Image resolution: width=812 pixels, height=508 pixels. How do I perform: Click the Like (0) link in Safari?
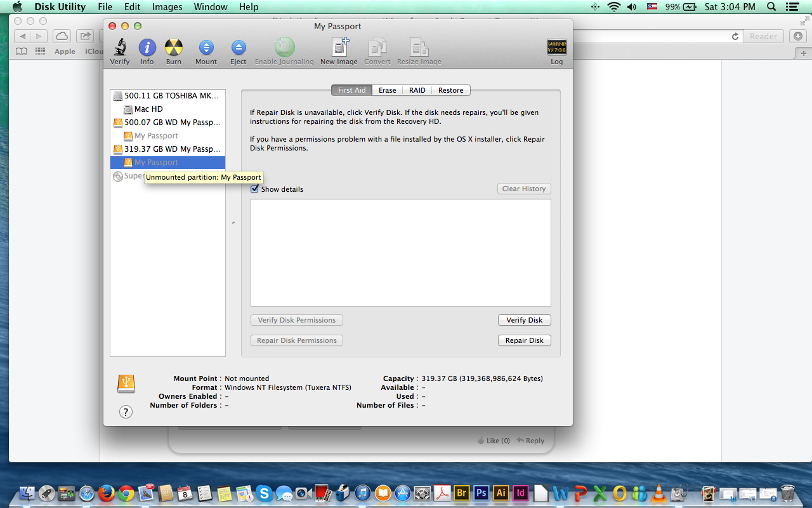(494, 440)
